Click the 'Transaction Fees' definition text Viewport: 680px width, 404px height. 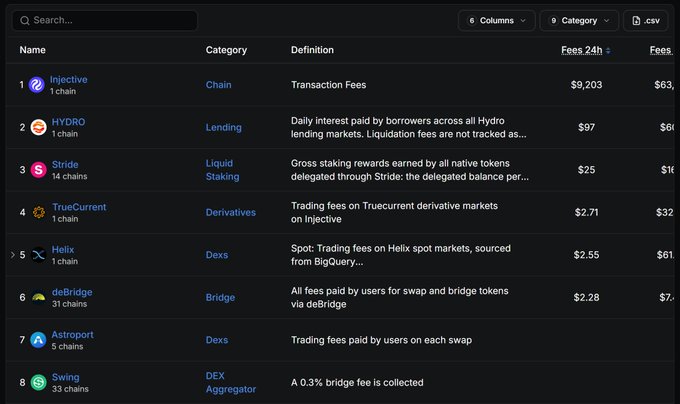click(x=328, y=85)
